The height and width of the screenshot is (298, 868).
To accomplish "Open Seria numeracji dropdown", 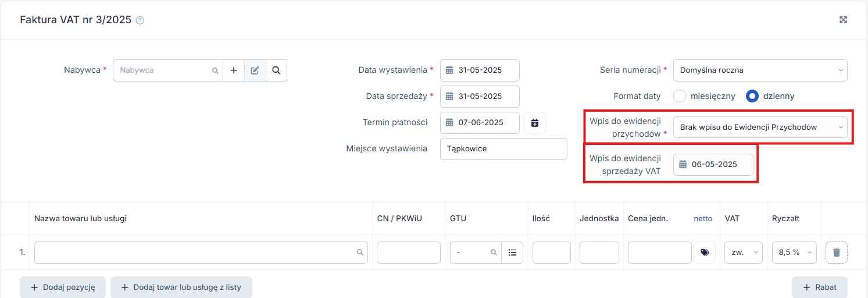I will click(759, 70).
